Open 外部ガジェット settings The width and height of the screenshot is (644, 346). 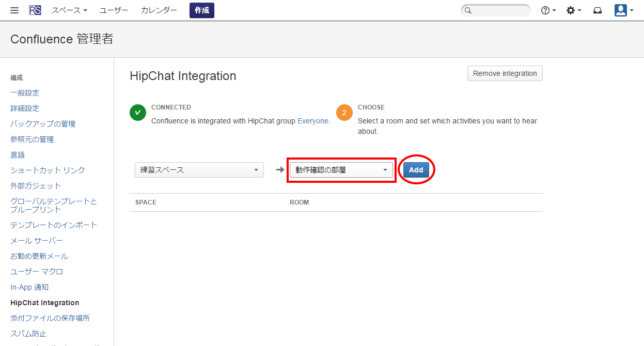tap(36, 185)
